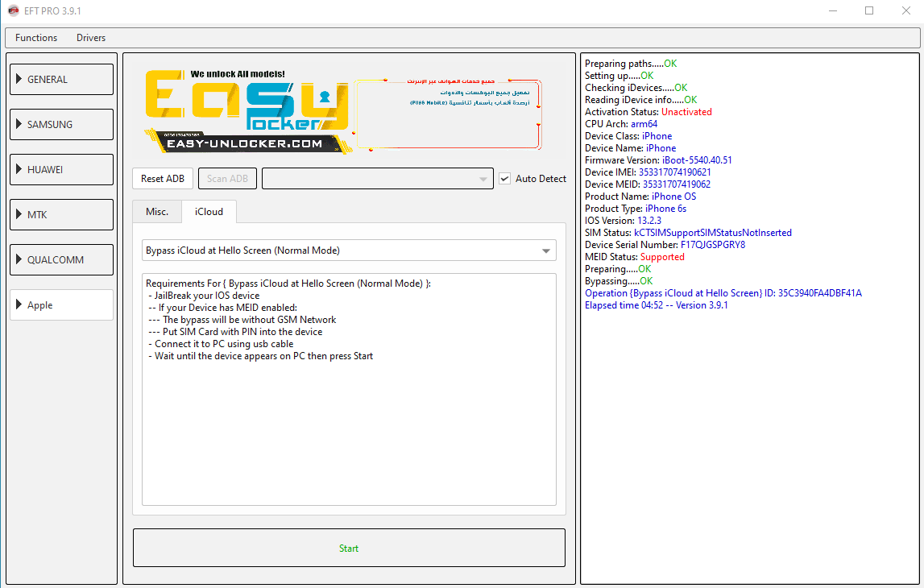Expand the SAMSUNG section
This screenshot has height=588, width=924.
[61, 124]
